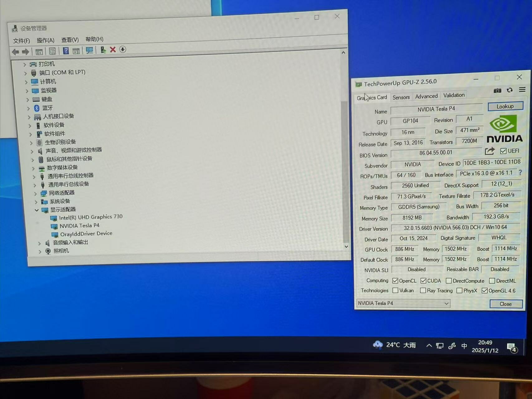Open the notification center icon

(x=512, y=348)
